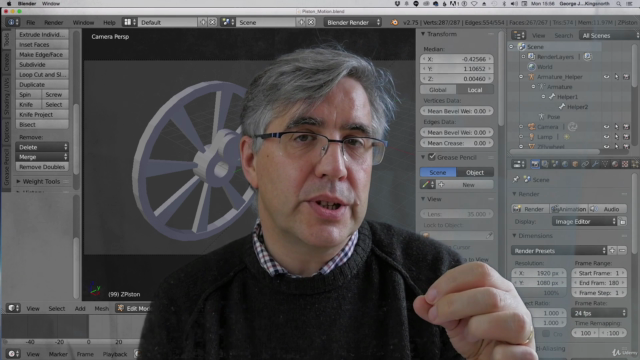The width and height of the screenshot is (640, 360).
Task: Open the Render Layers properties tab
Action: (545, 164)
